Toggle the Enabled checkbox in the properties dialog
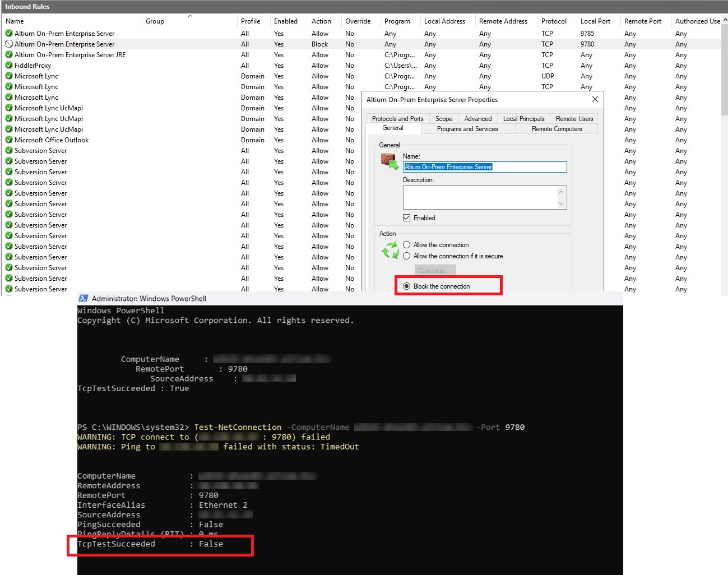The height and width of the screenshot is (575, 728). 407,218
